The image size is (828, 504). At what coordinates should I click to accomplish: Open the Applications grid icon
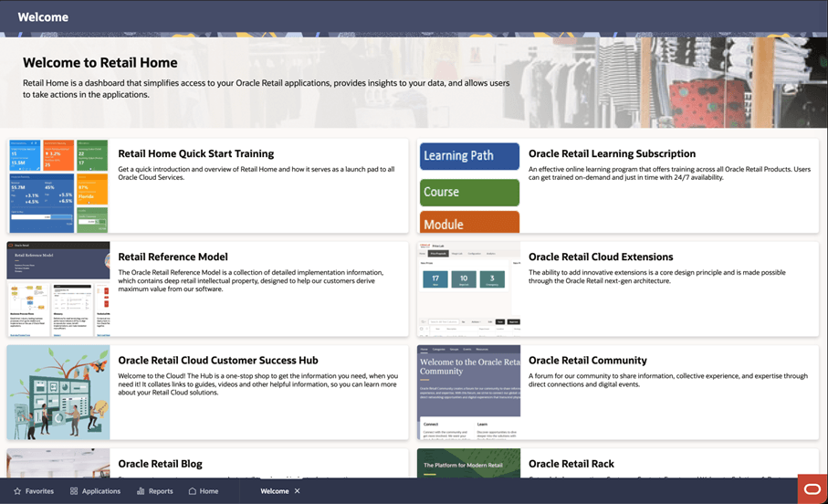coord(74,491)
